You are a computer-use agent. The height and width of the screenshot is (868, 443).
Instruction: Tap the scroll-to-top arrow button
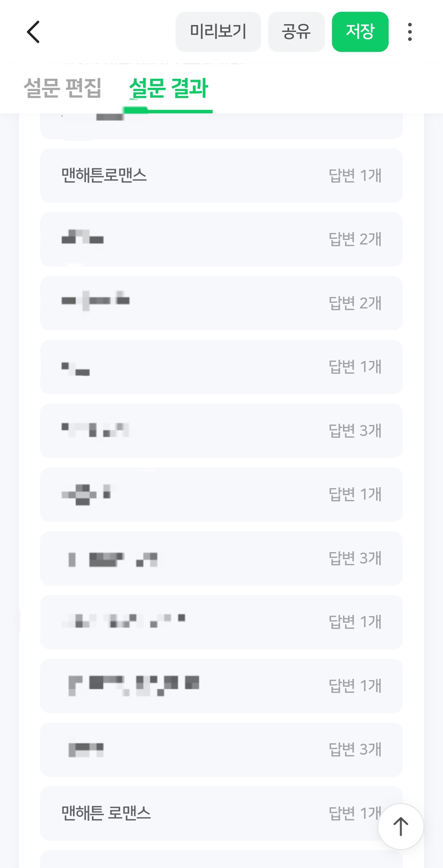400,826
